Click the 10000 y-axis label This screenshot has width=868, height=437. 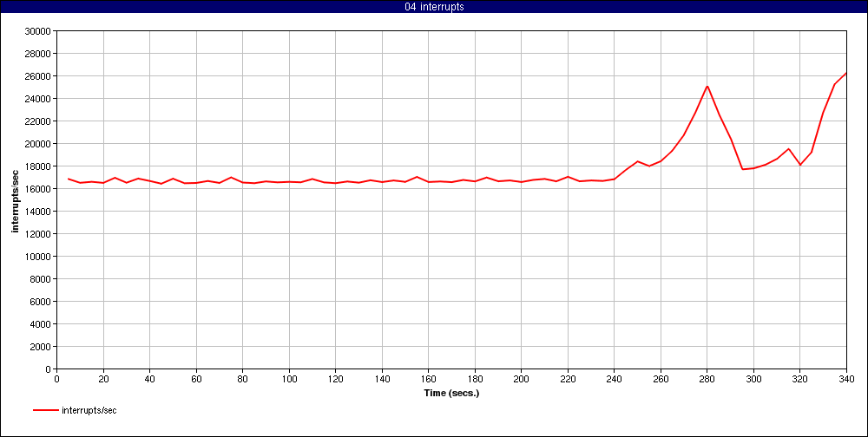pos(38,257)
